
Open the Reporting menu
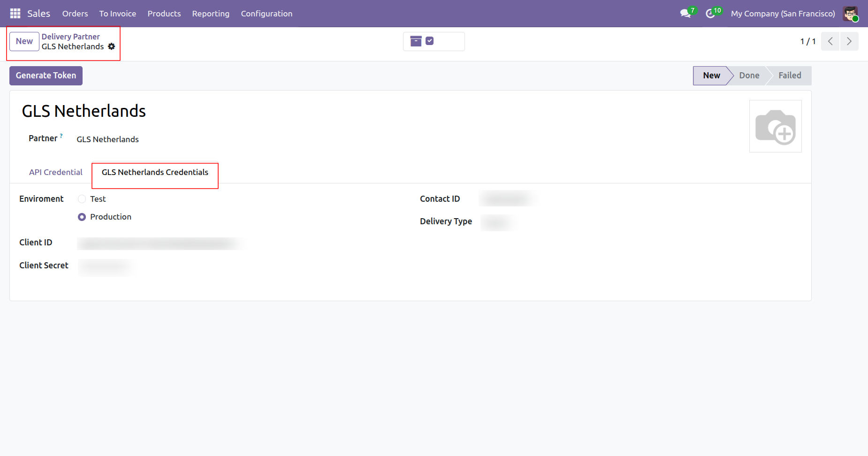point(211,14)
